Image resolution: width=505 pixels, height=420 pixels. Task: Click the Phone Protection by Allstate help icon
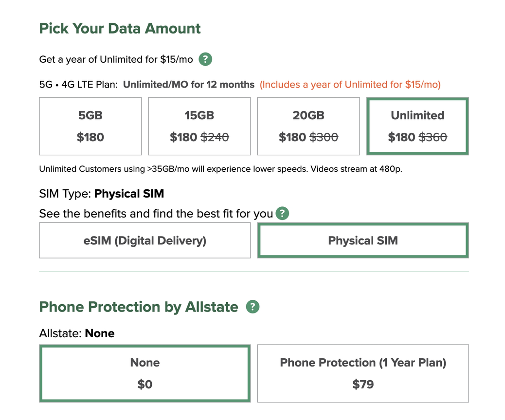pos(252,307)
